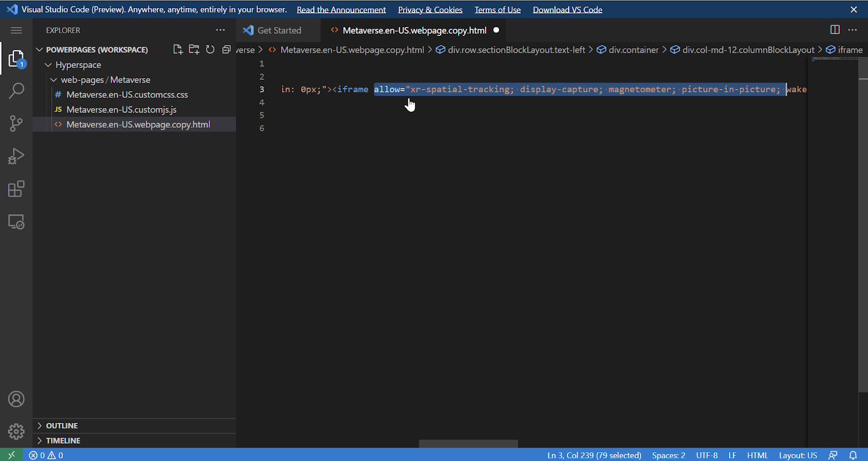Create a new file in the workspace

[x=178, y=49]
